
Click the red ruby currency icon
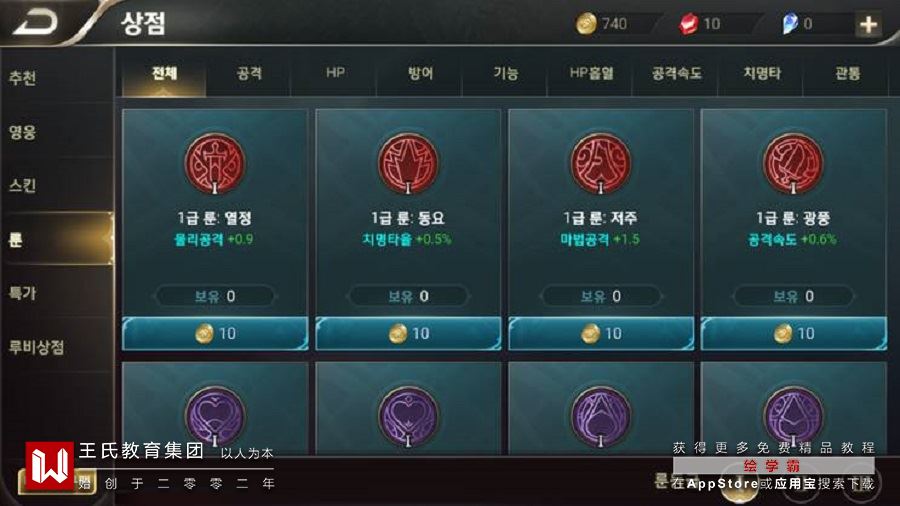pos(688,24)
